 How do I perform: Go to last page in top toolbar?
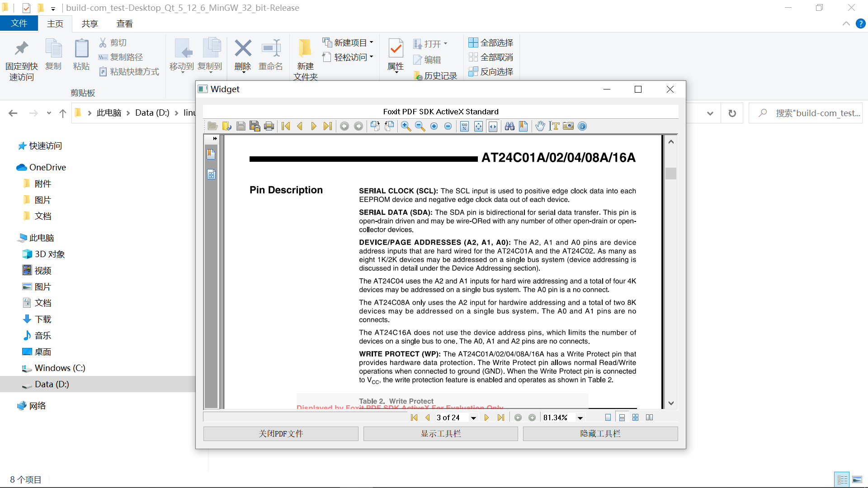click(328, 127)
